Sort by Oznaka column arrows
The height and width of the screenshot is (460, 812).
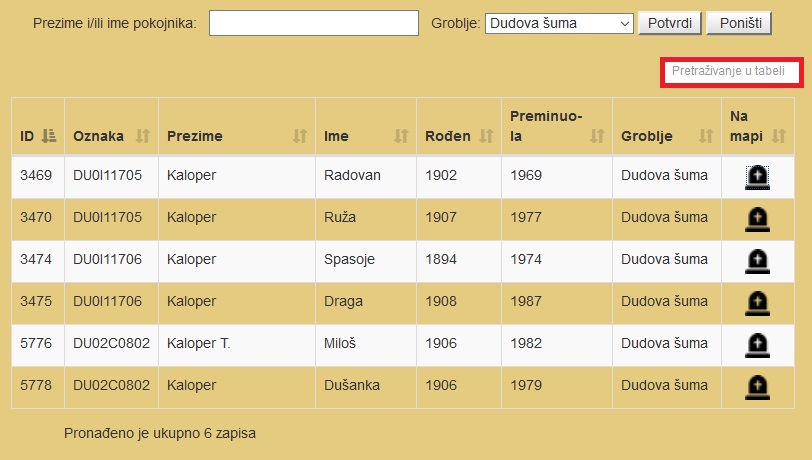click(x=142, y=136)
